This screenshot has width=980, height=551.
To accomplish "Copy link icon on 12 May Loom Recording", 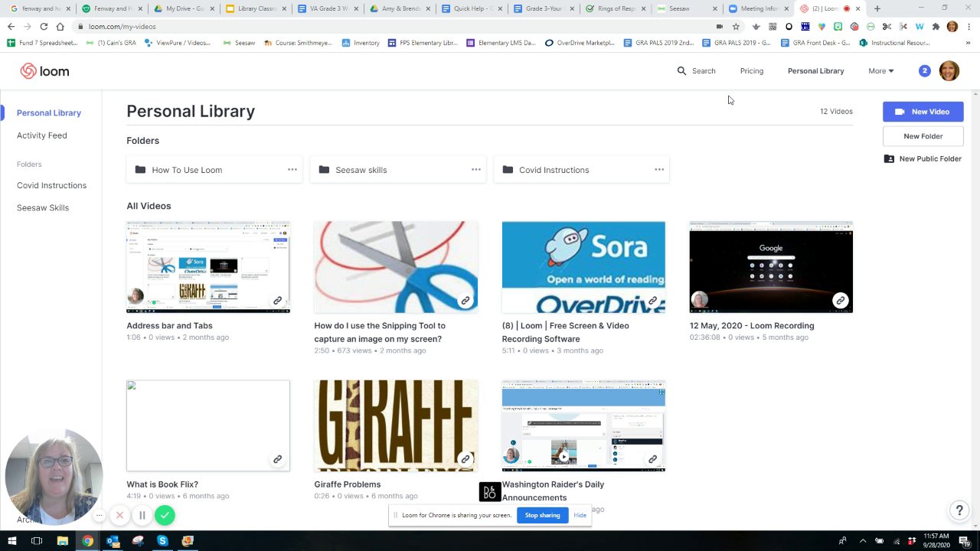I will coord(840,301).
